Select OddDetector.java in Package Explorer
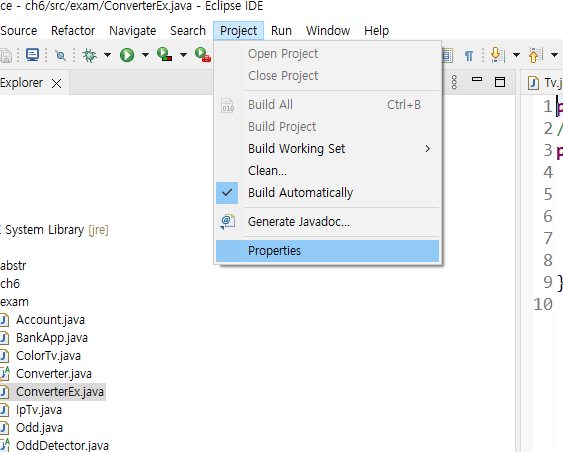 (x=62, y=446)
